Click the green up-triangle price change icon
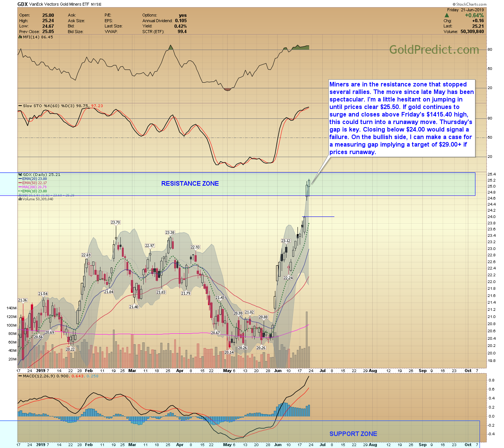Screen dimensions: 504x448 (446, 15)
